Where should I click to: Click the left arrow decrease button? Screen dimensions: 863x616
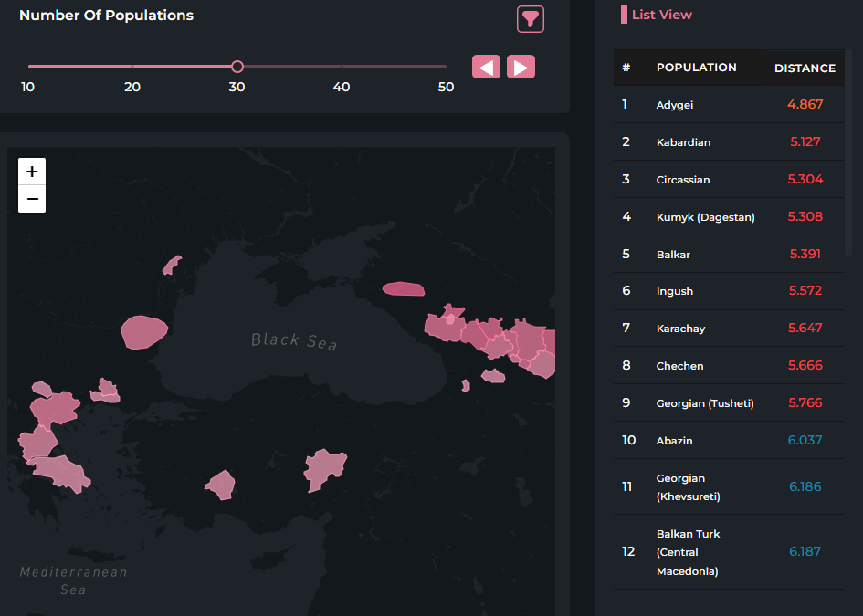(x=486, y=67)
